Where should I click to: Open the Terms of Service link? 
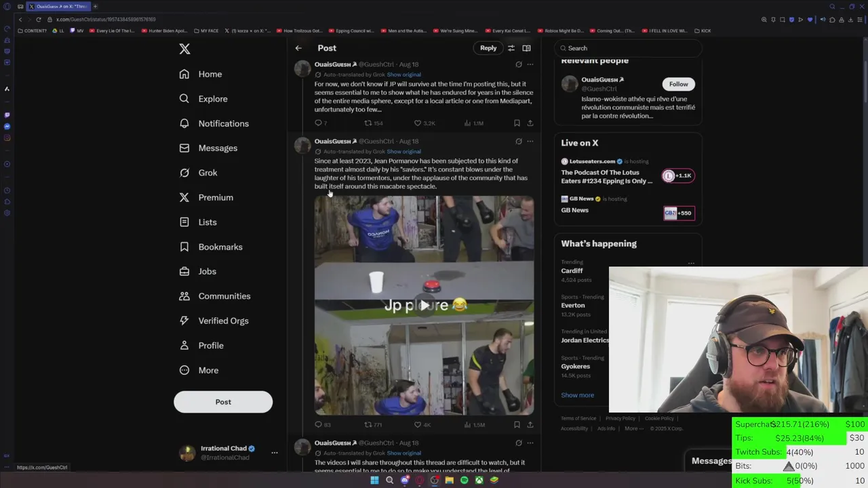pos(578,418)
